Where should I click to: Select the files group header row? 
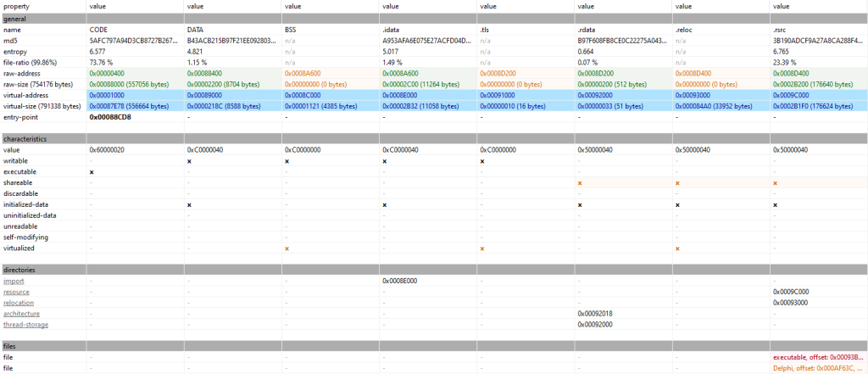pos(10,346)
